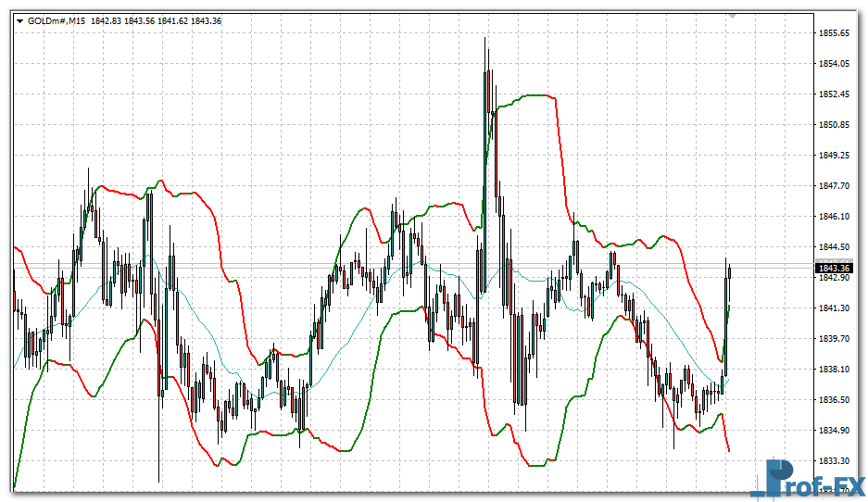Click the 1846.10 price scale label
Viewport: 868px width, 502px height.
(835, 217)
